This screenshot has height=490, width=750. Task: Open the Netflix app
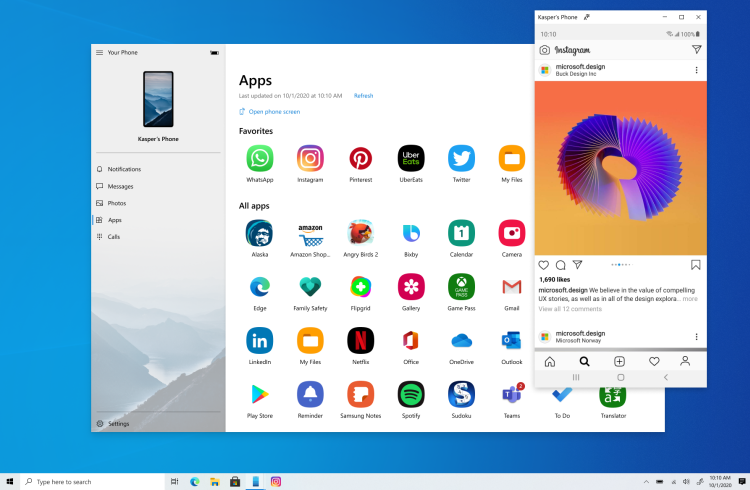[361, 341]
